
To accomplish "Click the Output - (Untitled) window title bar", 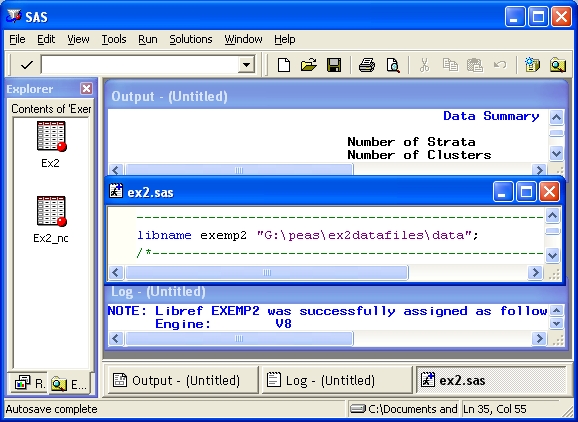I will [x=337, y=96].
